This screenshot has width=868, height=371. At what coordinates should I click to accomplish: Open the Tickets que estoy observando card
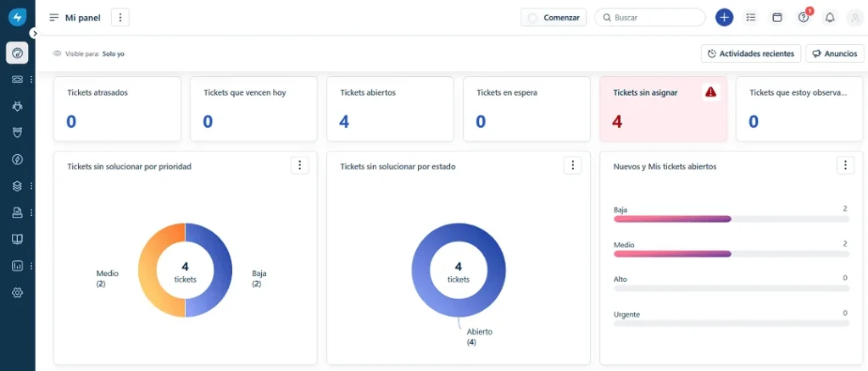tap(799, 109)
